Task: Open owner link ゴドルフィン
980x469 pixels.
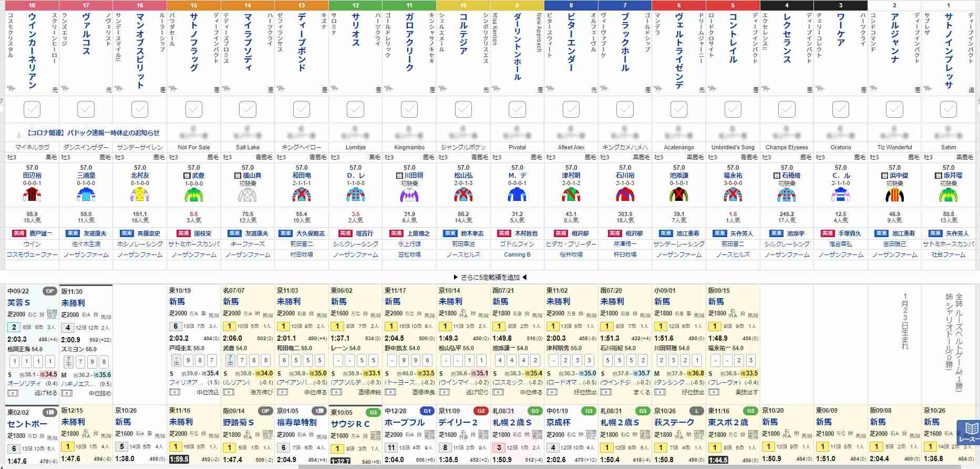Action: pyautogui.click(x=517, y=244)
